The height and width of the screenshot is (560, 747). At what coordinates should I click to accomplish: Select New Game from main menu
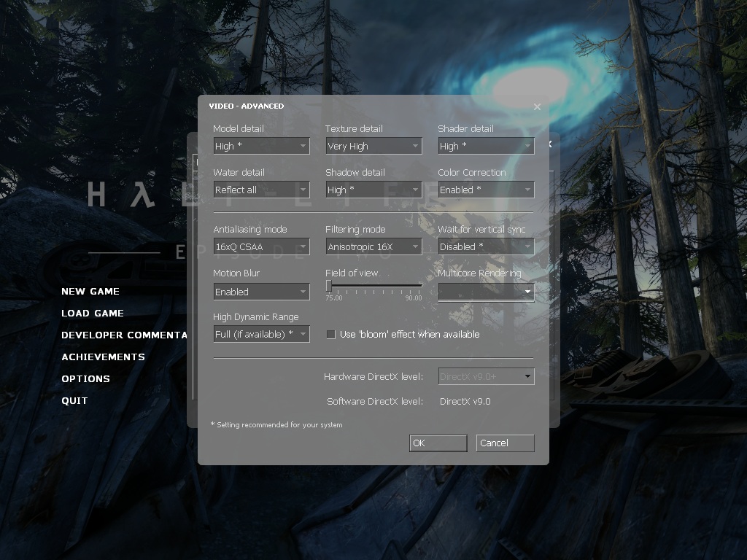coord(90,292)
